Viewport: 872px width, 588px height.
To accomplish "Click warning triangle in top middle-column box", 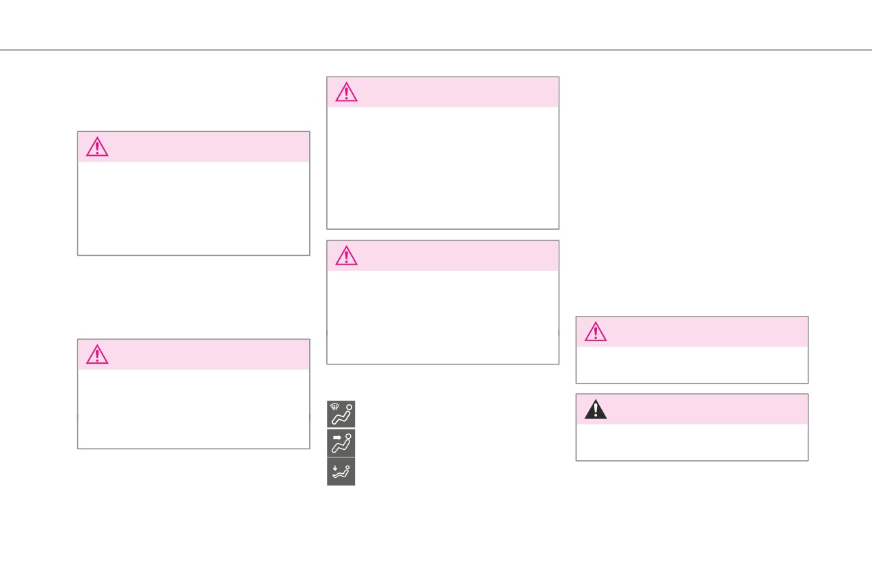I will click(x=347, y=92).
